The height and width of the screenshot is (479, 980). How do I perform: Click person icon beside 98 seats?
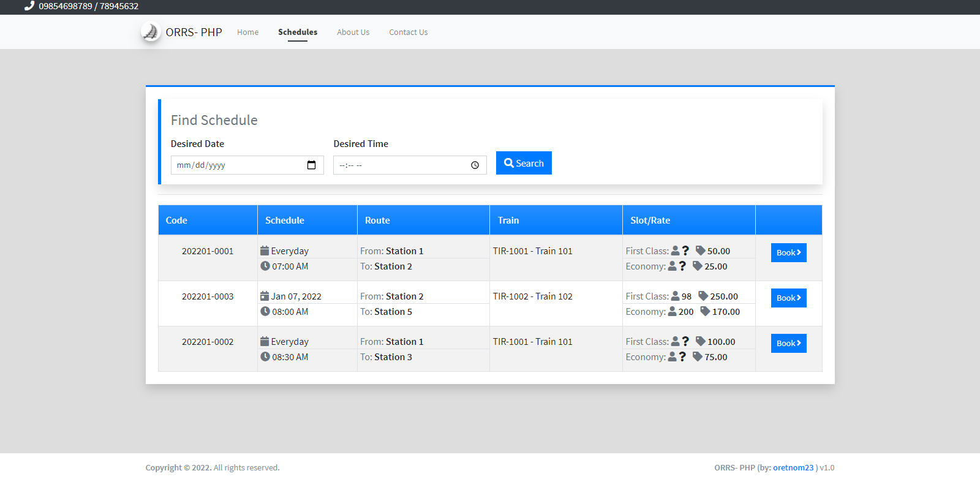coord(676,296)
